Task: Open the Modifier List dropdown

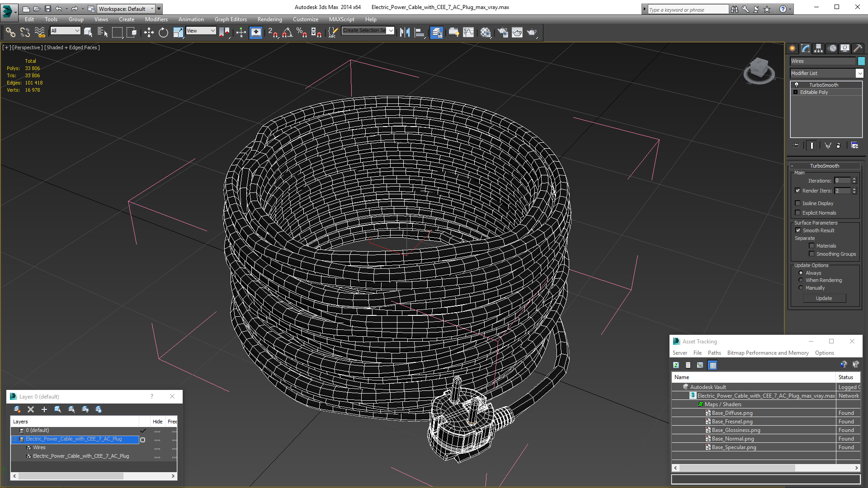Action: (x=859, y=73)
